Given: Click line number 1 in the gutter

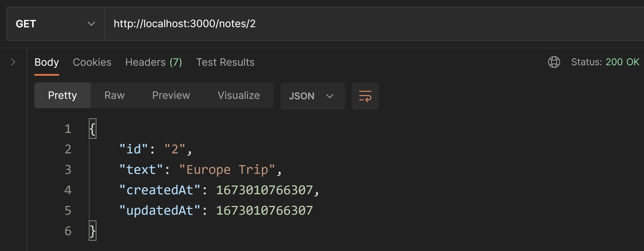Looking at the screenshot, I should pos(68,129).
